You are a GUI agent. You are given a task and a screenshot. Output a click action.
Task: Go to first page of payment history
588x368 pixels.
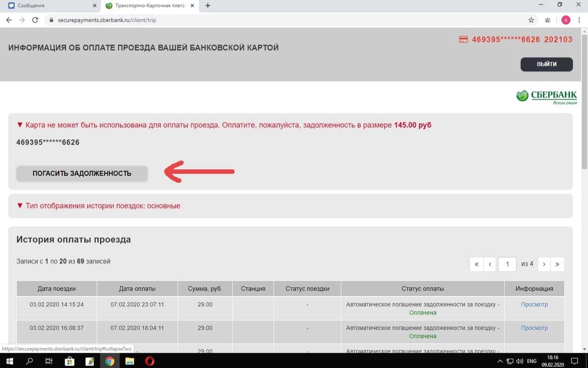click(x=476, y=264)
